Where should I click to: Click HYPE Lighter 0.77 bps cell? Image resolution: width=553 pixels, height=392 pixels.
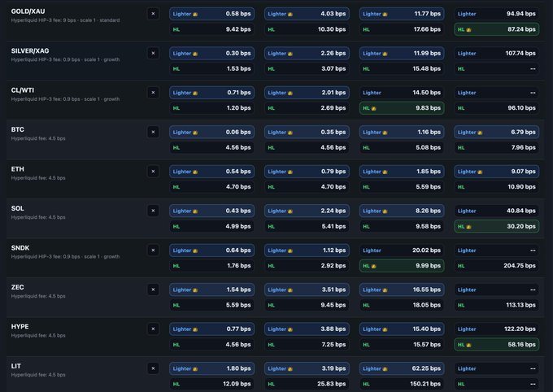click(211, 329)
